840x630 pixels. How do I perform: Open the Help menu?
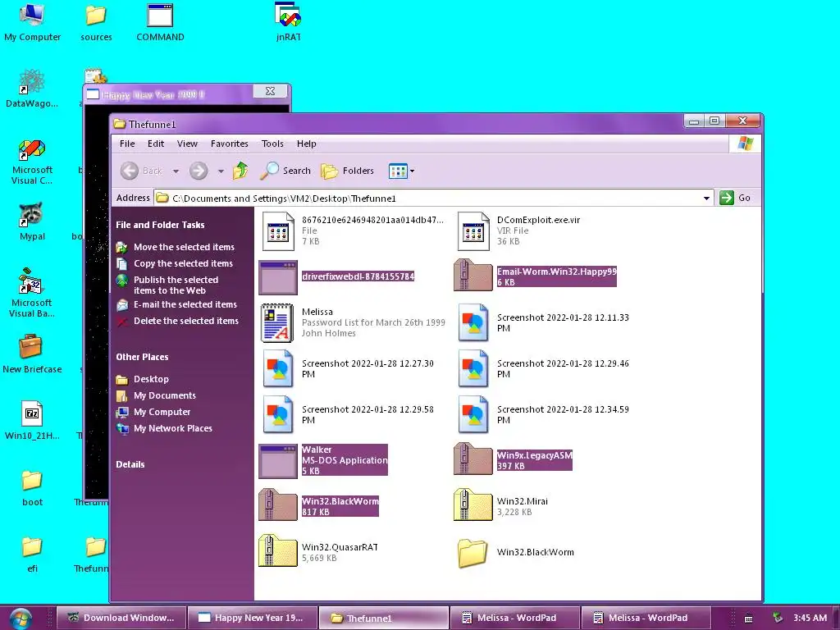(307, 144)
